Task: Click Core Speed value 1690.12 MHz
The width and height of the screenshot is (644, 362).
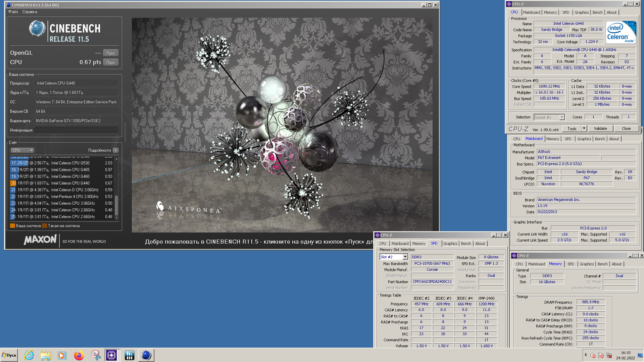Action: pos(549,86)
